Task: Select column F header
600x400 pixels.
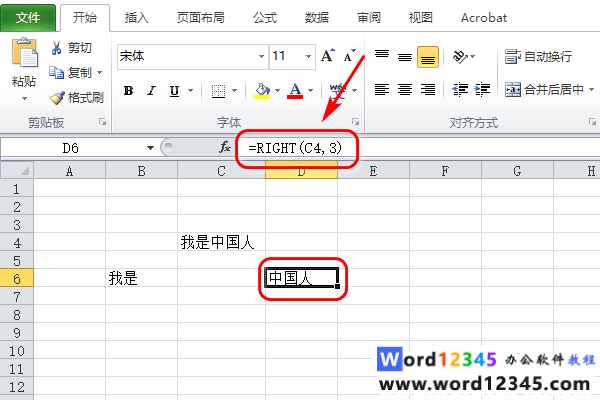Action: tap(445, 171)
